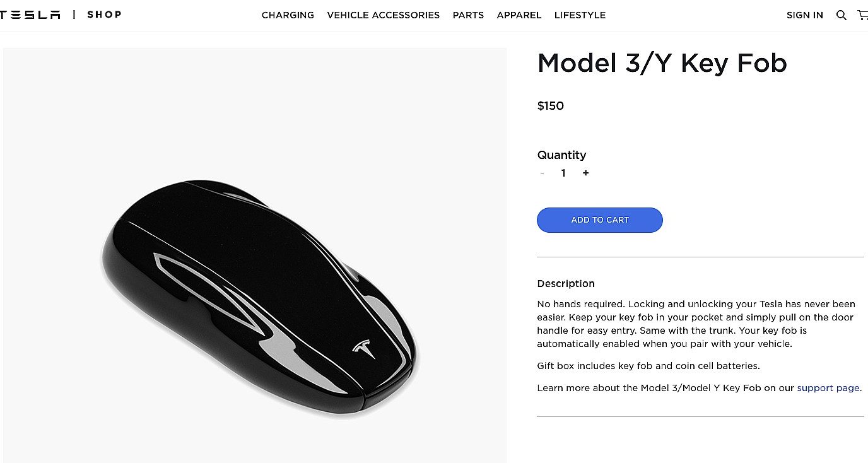This screenshot has width=868, height=463.
Task: Open the Vehicle Accessories menu
Action: click(383, 15)
